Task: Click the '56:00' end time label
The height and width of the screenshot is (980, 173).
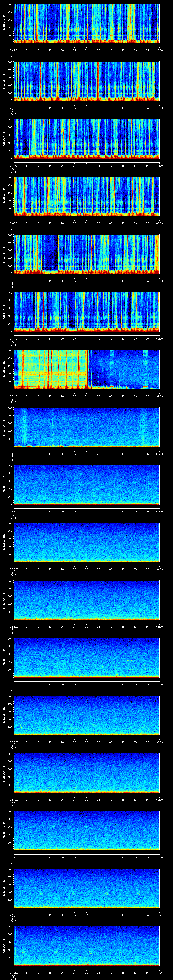Action: (x=160, y=684)
